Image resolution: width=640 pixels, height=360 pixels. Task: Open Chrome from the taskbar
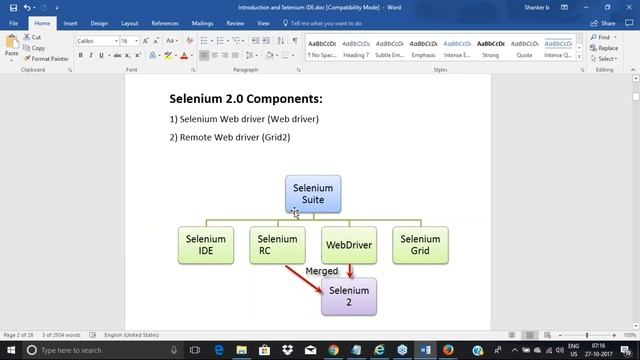point(333,350)
